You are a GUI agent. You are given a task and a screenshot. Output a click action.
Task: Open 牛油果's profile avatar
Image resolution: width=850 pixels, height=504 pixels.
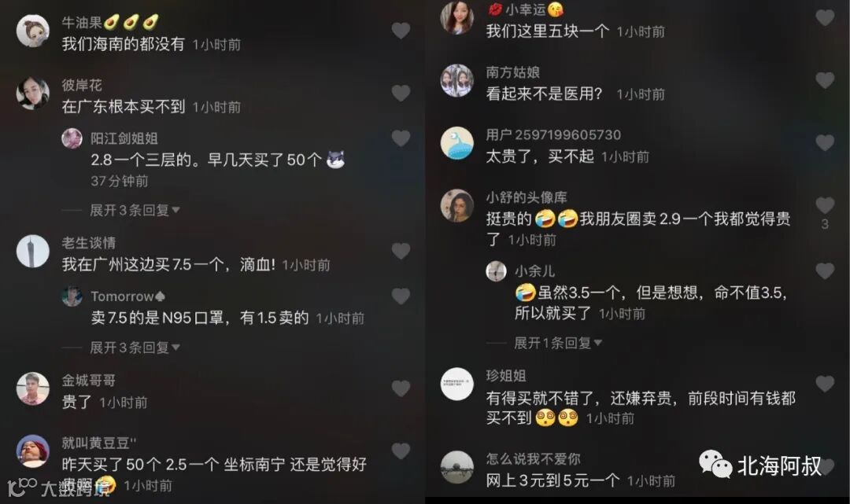pyautogui.click(x=32, y=31)
